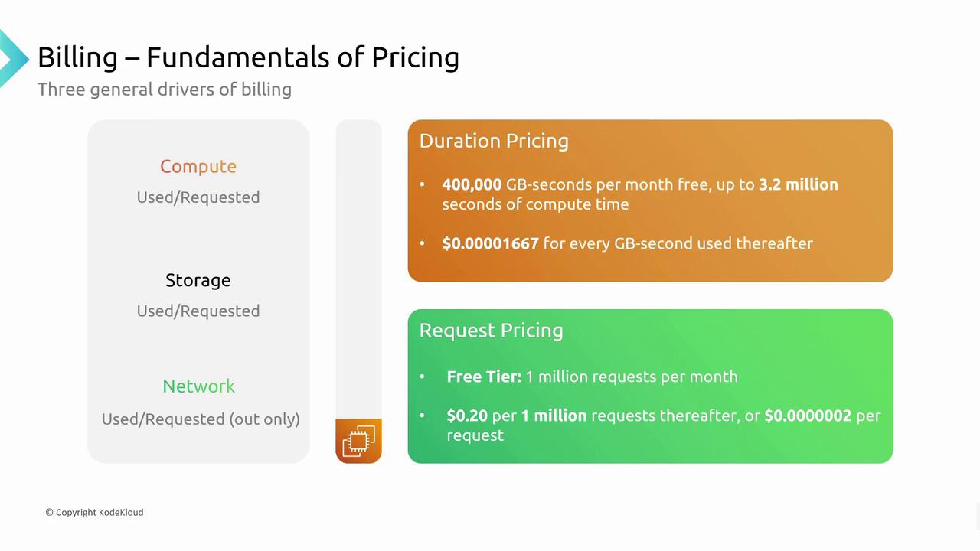Click the Duration Pricing heading
This screenshot has width=980, height=551.
[x=494, y=141]
